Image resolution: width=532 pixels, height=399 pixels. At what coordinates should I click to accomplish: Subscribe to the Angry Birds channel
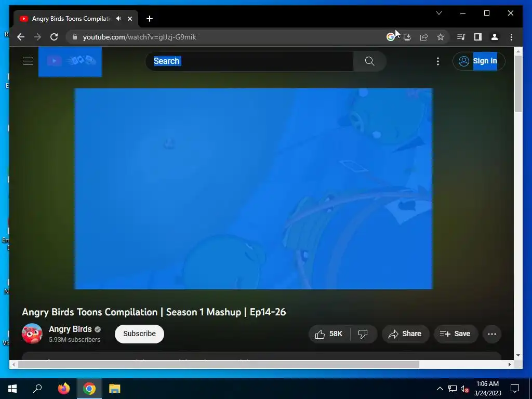point(139,334)
